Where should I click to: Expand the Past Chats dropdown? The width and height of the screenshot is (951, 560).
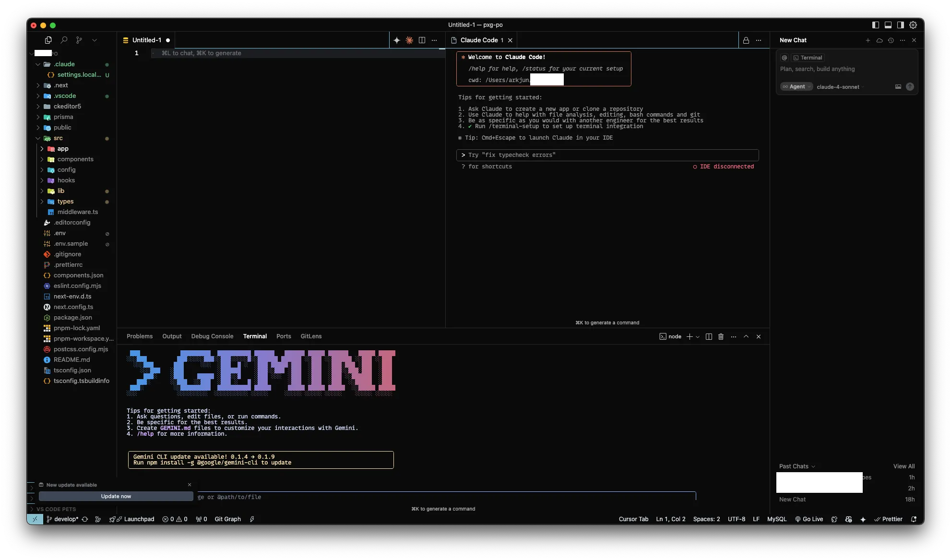[797, 466]
